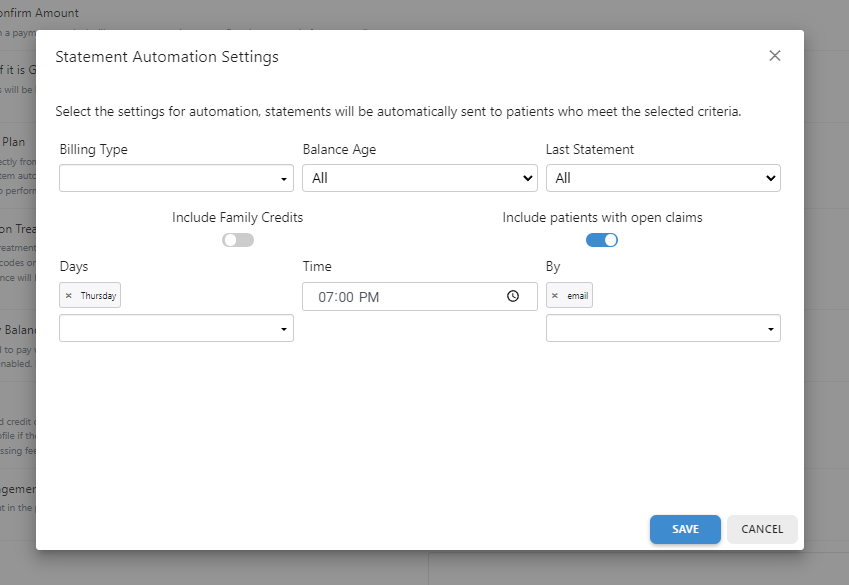Image resolution: width=849 pixels, height=585 pixels.
Task: Click the Billing Type dropdown arrow icon
Action: click(283, 178)
